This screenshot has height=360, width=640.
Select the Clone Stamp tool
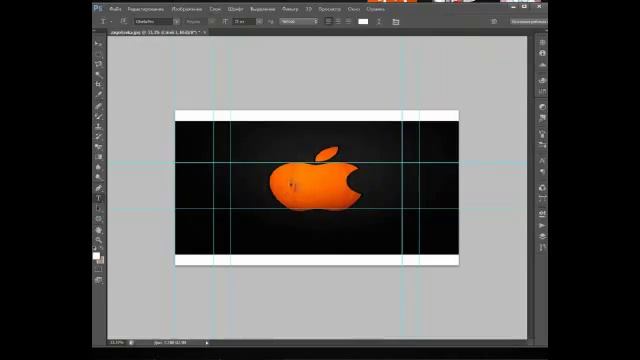coord(98,127)
